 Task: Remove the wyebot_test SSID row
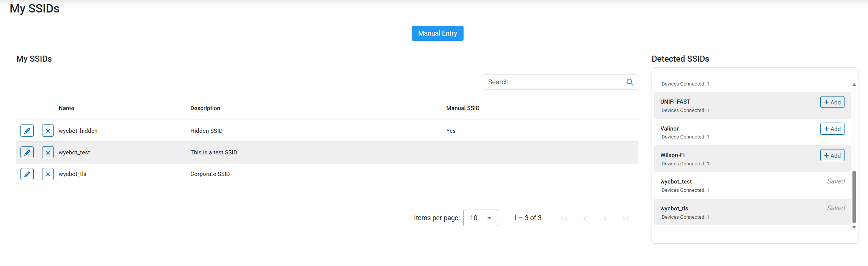[48, 152]
